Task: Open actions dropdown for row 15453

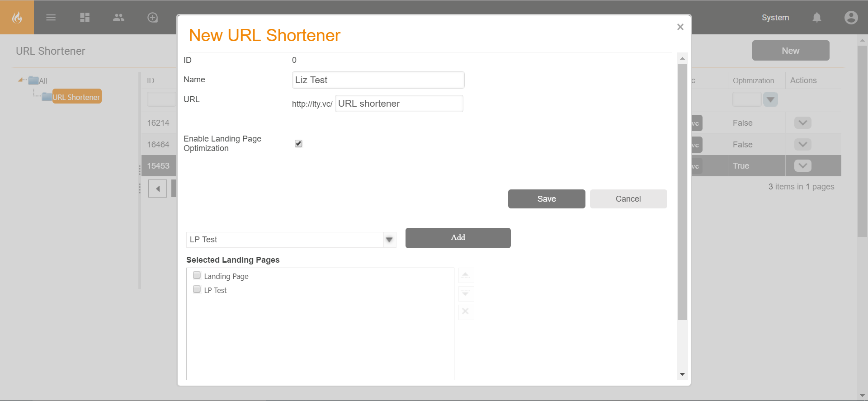Action: (x=802, y=165)
